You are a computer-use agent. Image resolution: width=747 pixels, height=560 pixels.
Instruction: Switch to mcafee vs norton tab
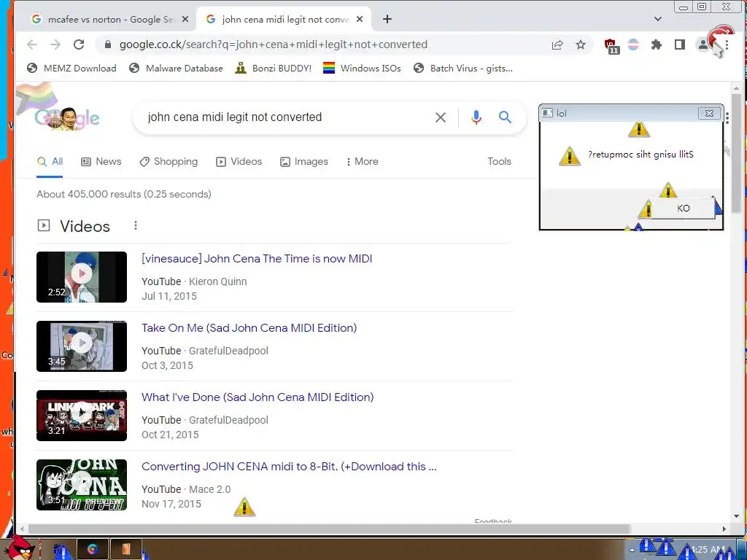click(x=110, y=19)
